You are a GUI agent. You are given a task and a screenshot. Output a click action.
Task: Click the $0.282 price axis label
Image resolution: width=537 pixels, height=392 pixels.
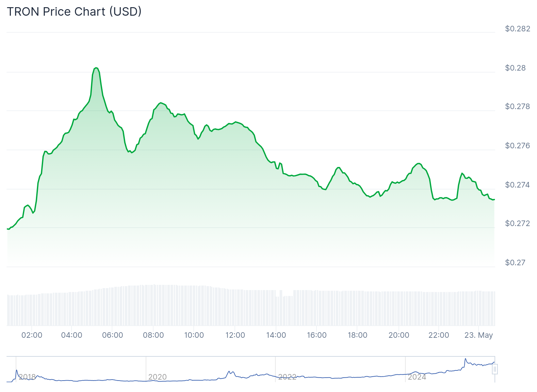518,29
